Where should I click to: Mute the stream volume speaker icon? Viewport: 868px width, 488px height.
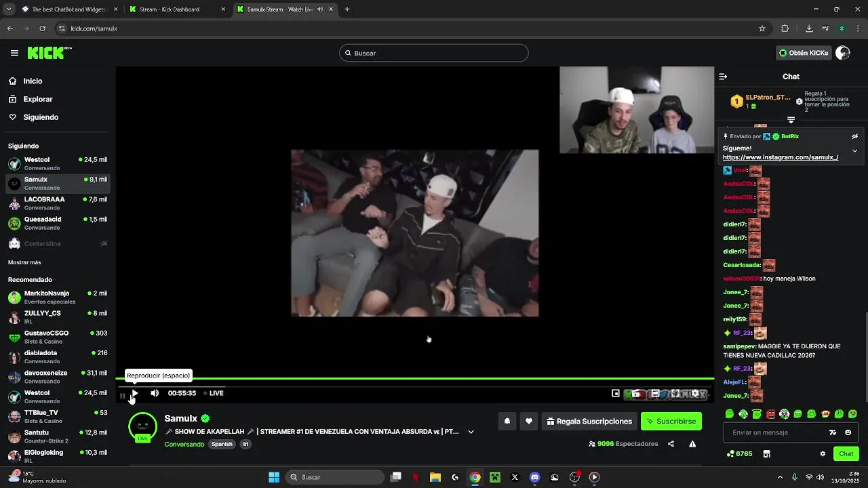[x=155, y=393]
